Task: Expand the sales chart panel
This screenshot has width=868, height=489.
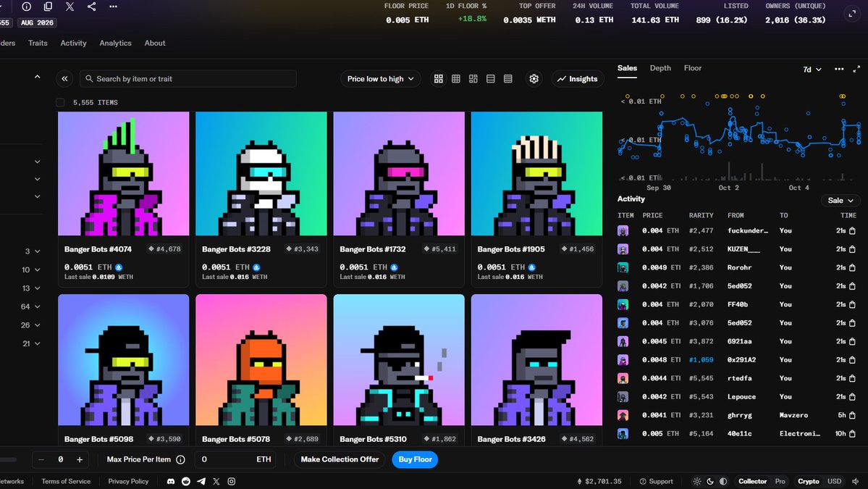Action: (x=856, y=70)
